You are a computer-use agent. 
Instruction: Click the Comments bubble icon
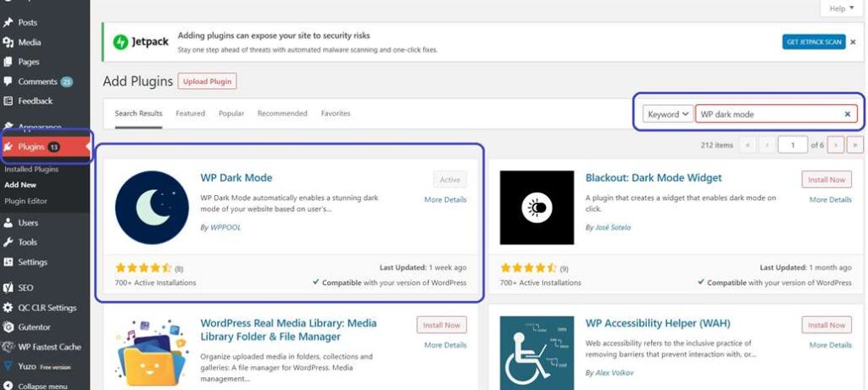click(x=8, y=81)
